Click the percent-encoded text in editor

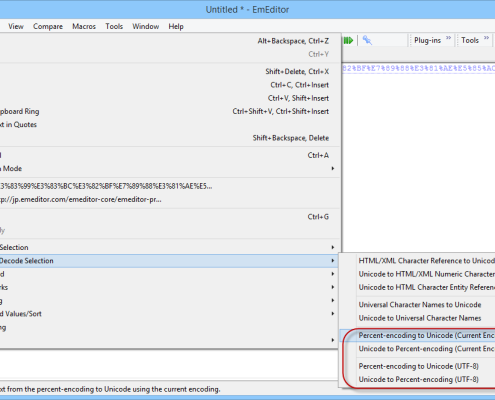419,68
